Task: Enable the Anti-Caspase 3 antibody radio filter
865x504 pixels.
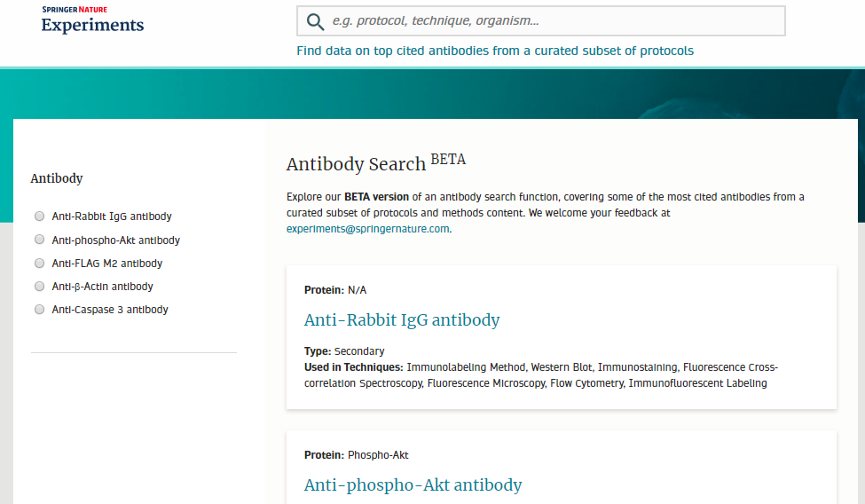Action: [x=39, y=310]
